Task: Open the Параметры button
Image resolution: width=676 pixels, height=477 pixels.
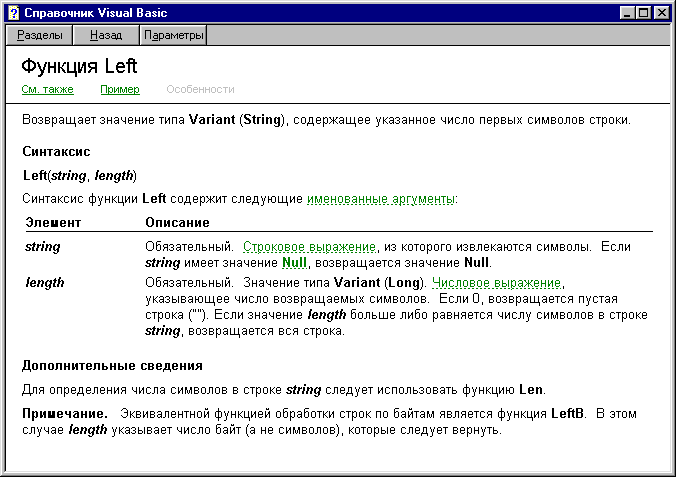Action: (173, 35)
